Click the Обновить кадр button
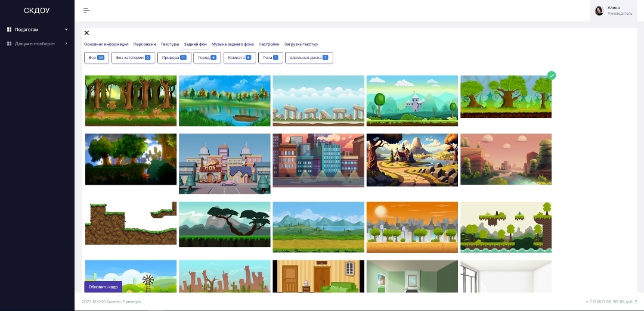 click(103, 287)
